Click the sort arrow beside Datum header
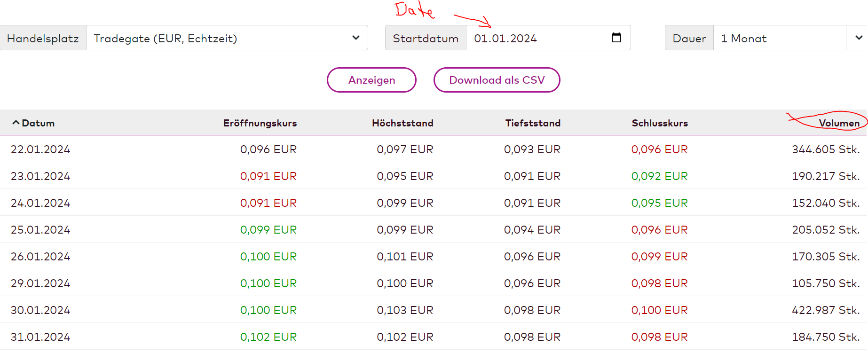Screen dimensions: 868x353 click(16, 123)
